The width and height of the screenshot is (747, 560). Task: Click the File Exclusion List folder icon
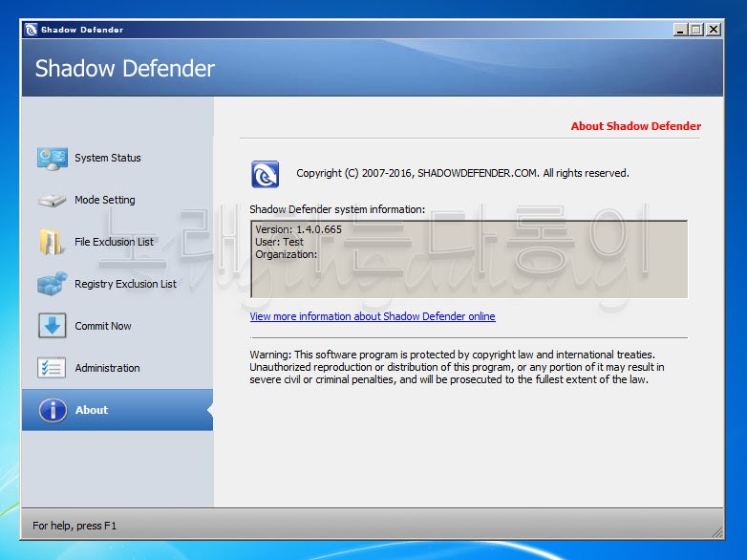coord(51,242)
